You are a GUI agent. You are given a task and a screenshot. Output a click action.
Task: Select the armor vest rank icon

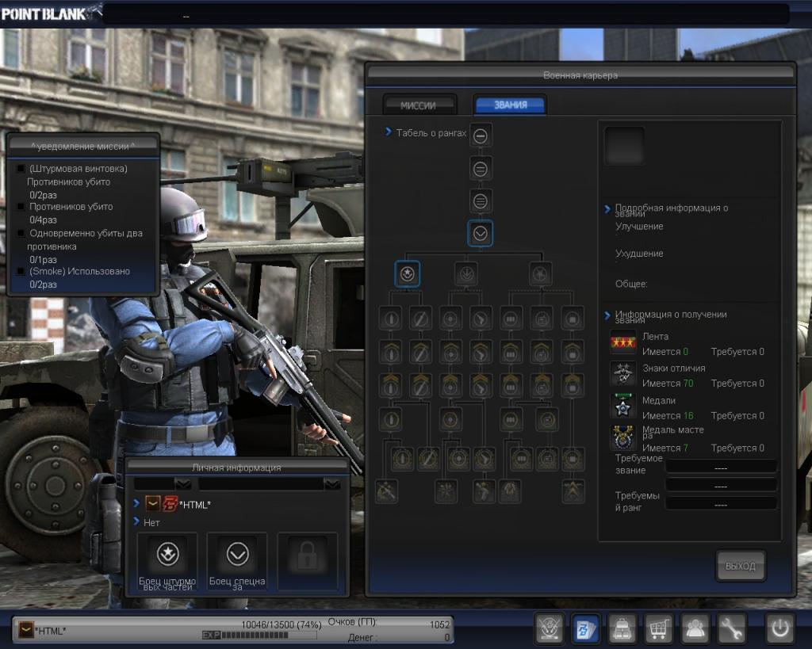click(510, 491)
